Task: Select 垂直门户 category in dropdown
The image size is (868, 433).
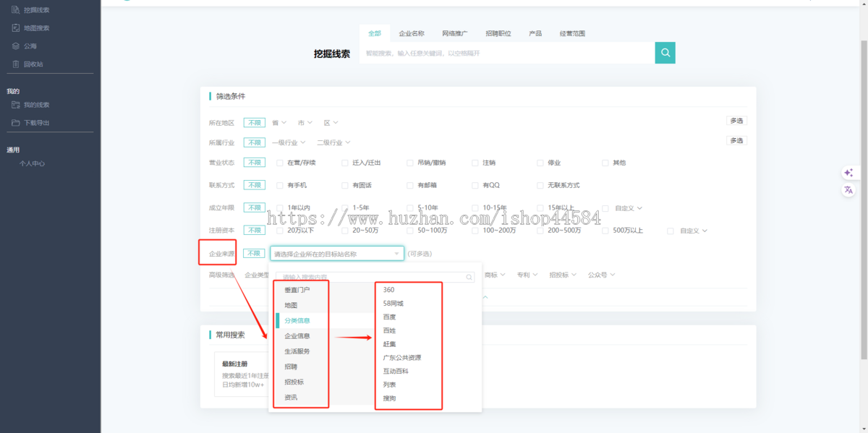Action: coord(296,290)
